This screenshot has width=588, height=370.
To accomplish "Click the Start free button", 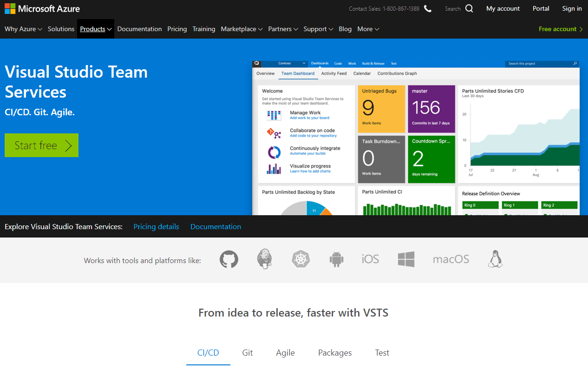I will coord(41,145).
